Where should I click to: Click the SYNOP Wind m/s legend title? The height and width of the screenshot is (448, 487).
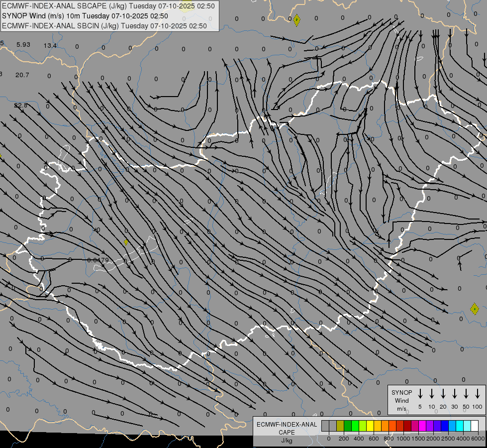coord(401,400)
